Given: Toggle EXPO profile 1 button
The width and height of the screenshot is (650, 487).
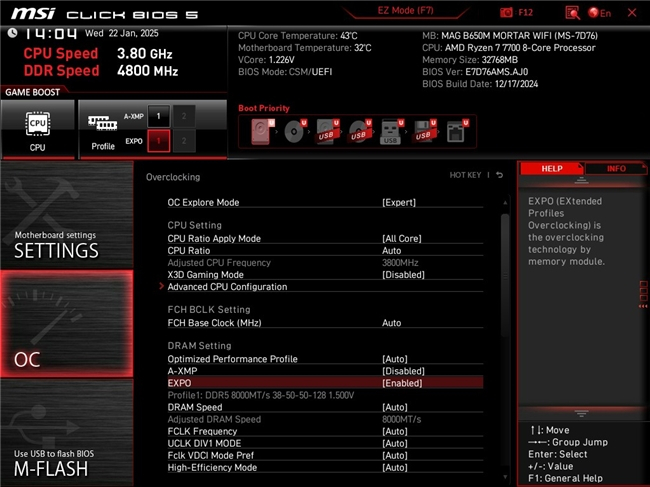Looking at the screenshot, I should 157,142.
